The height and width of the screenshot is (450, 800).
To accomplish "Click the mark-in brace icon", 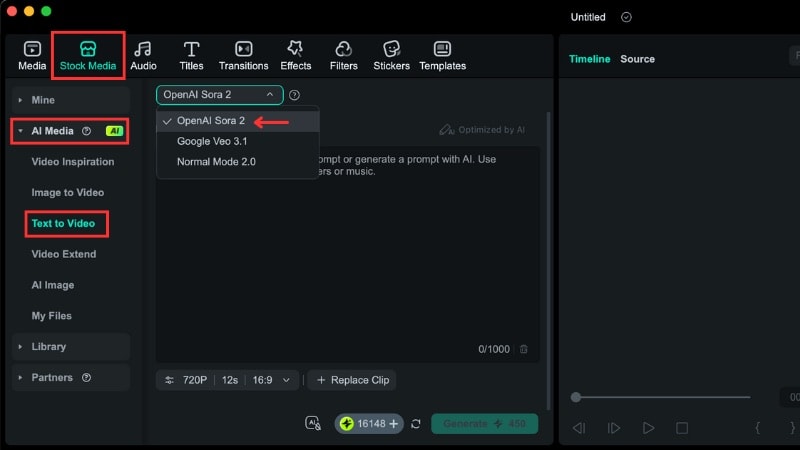I will click(758, 428).
